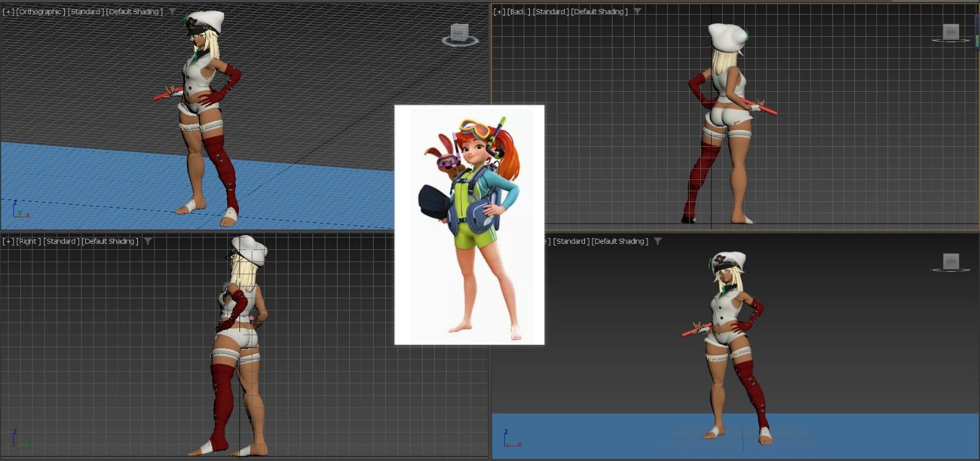
Task: Open the [Orthographic] point-of-view menu
Action: coord(40,12)
